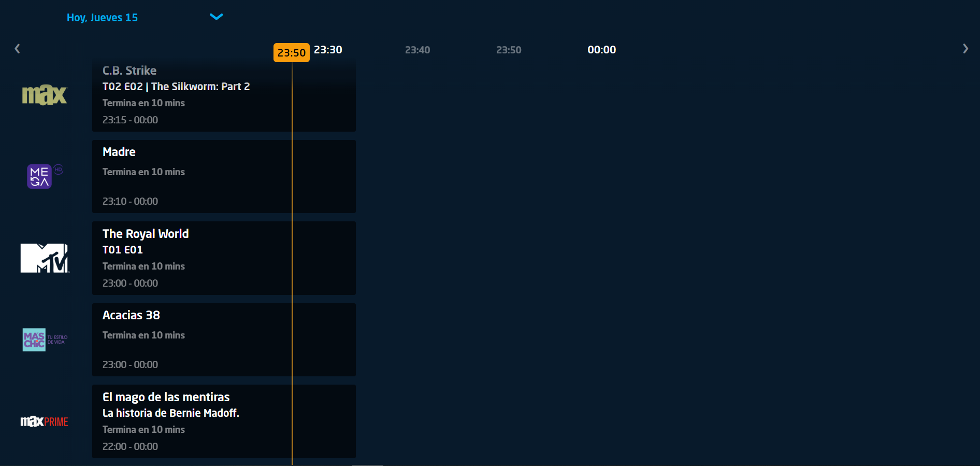Advance timeline with right arrow
Viewport: 980px width, 466px height.
tap(965, 49)
